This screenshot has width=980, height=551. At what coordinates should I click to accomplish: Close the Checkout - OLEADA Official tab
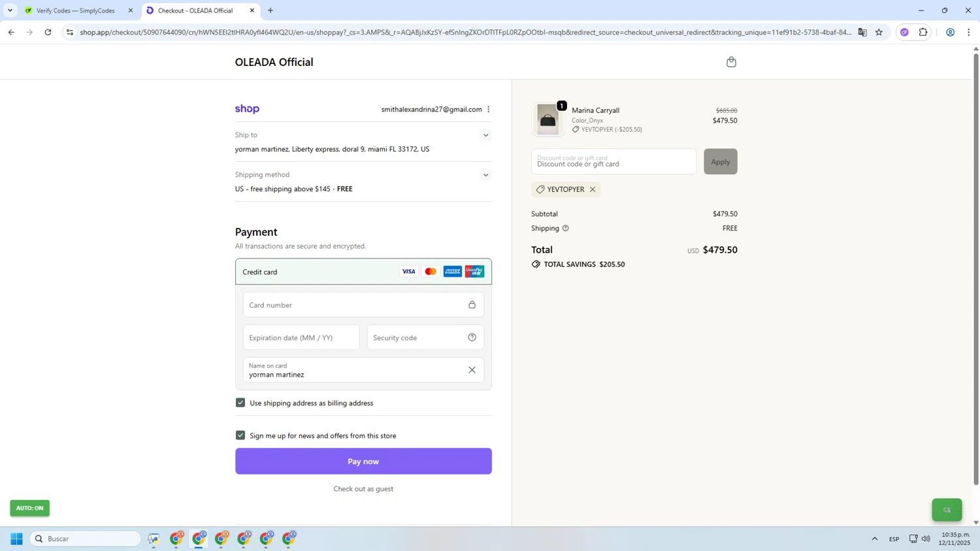252,10
